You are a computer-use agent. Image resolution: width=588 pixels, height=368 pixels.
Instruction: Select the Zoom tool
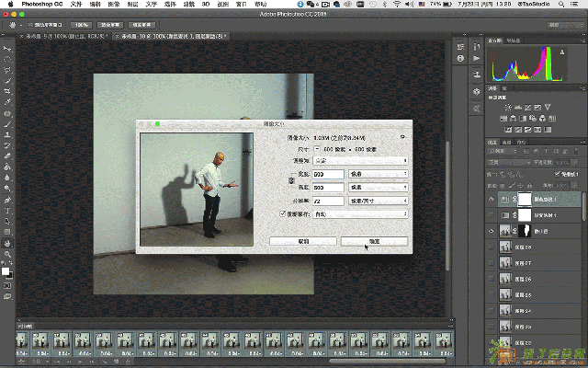[7, 254]
